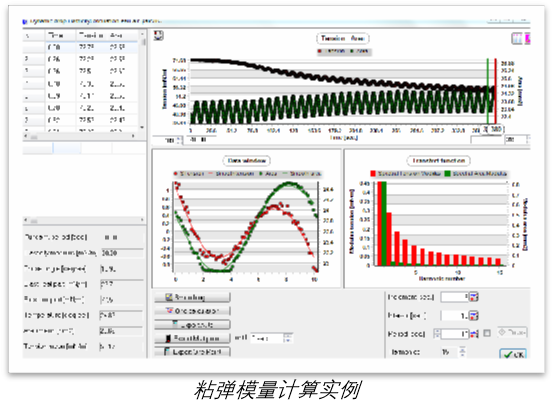Click the picker icon beside the Phase field

(474, 316)
